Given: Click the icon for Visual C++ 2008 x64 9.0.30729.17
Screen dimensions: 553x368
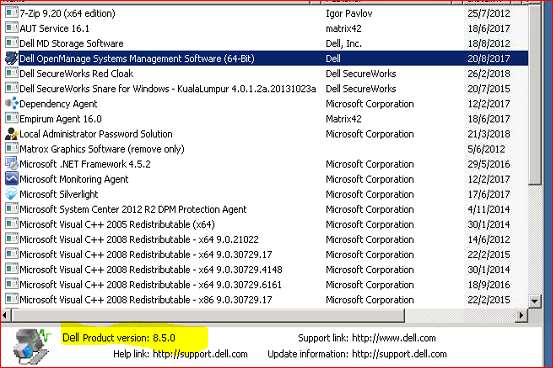Looking at the screenshot, I should (12, 254).
